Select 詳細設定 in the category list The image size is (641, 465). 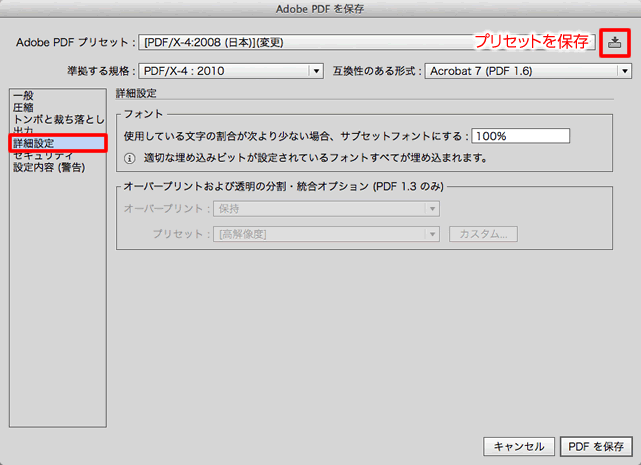(58, 143)
